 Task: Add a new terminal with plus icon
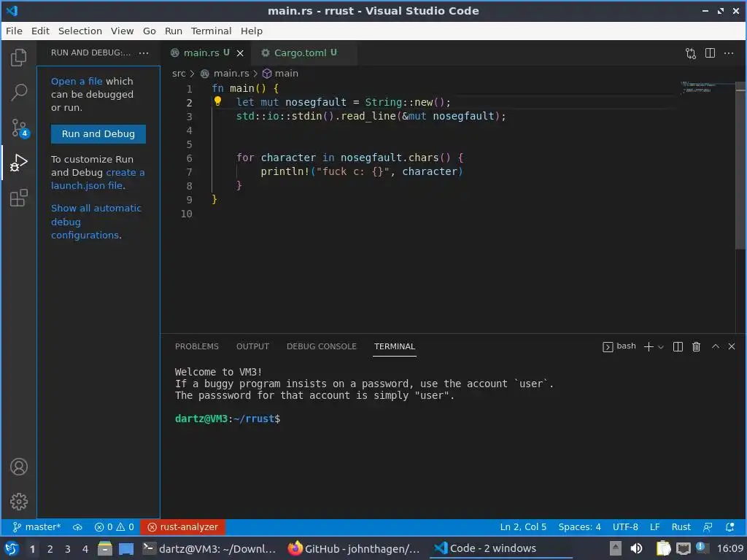[649, 346]
